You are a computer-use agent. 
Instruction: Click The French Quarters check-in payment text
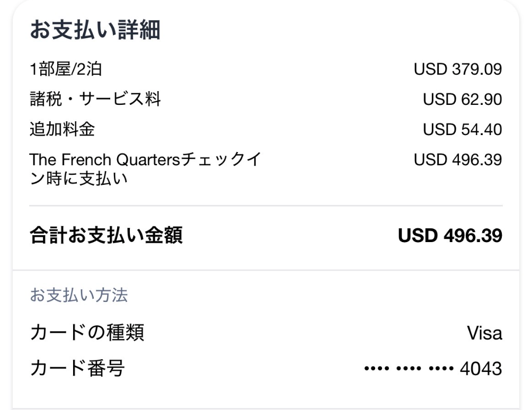(144, 169)
